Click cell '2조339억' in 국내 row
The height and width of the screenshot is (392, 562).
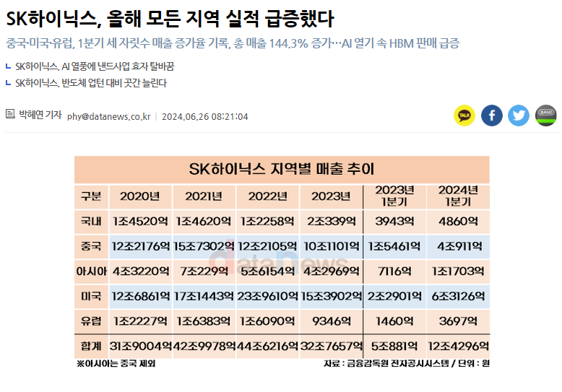tap(331, 221)
